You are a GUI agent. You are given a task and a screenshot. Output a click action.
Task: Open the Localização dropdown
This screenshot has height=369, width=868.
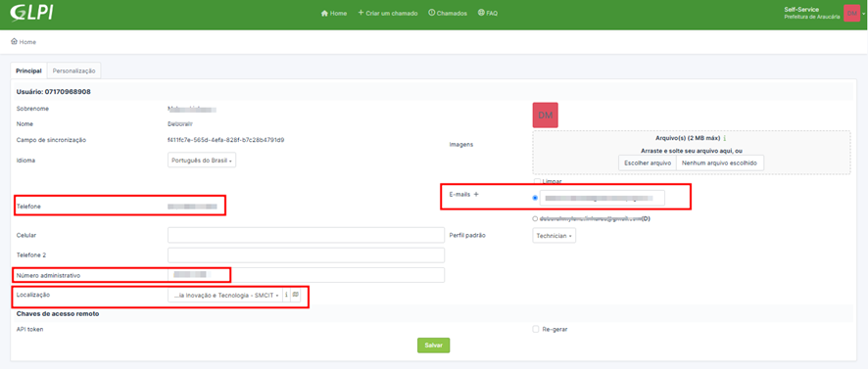[x=224, y=296]
